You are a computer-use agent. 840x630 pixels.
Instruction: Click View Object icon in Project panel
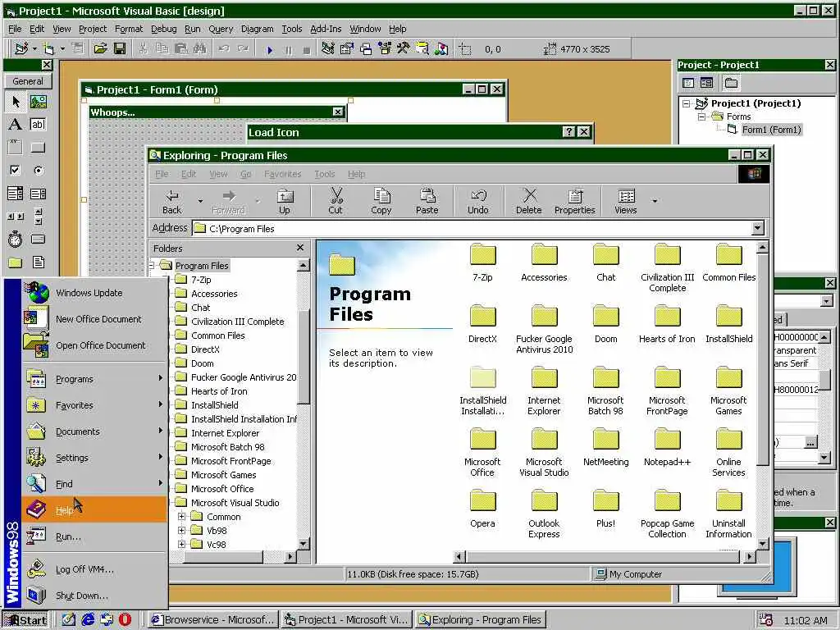click(x=706, y=83)
